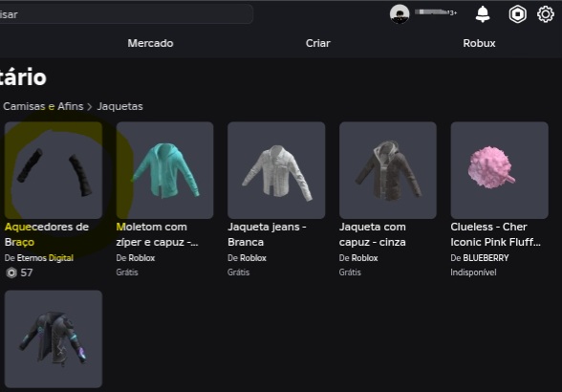The image size is (562, 392).
Task: Open Aquecedores de Braço thumbnail
Action: (x=54, y=170)
